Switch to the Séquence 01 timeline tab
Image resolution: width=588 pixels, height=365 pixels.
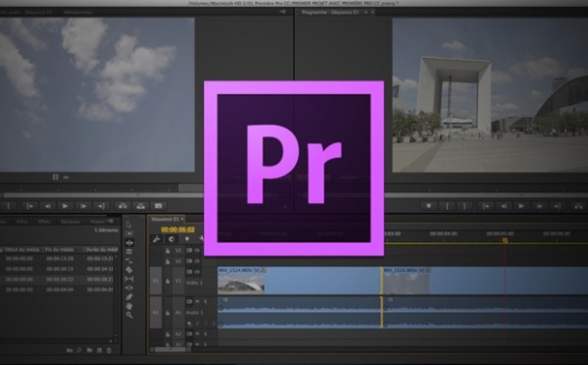165,219
